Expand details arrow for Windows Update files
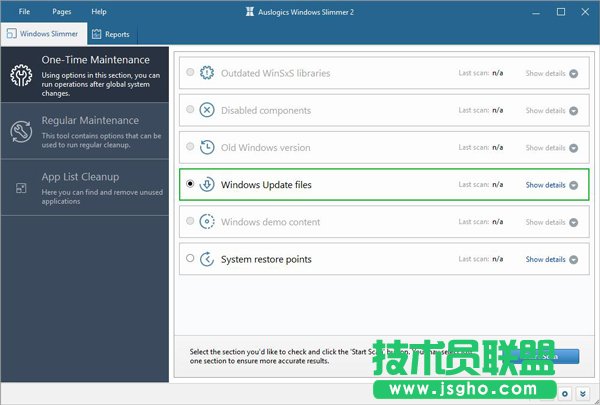This screenshot has height=405, width=600. pyautogui.click(x=574, y=185)
